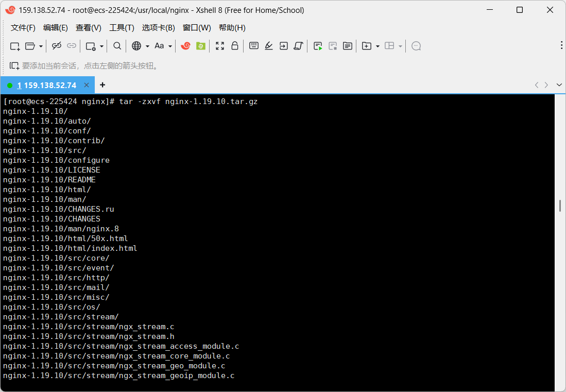Click the nginx-1.19.10/README line
The image size is (566, 392).
[49, 180]
